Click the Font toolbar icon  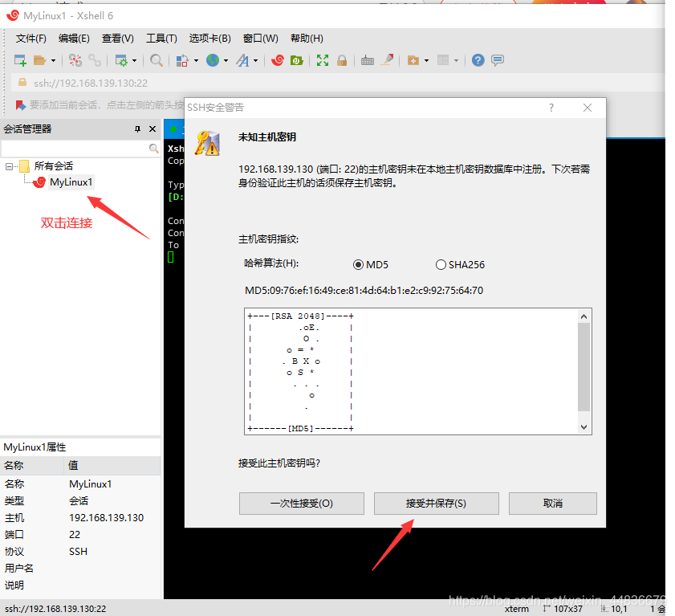pyautogui.click(x=243, y=60)
